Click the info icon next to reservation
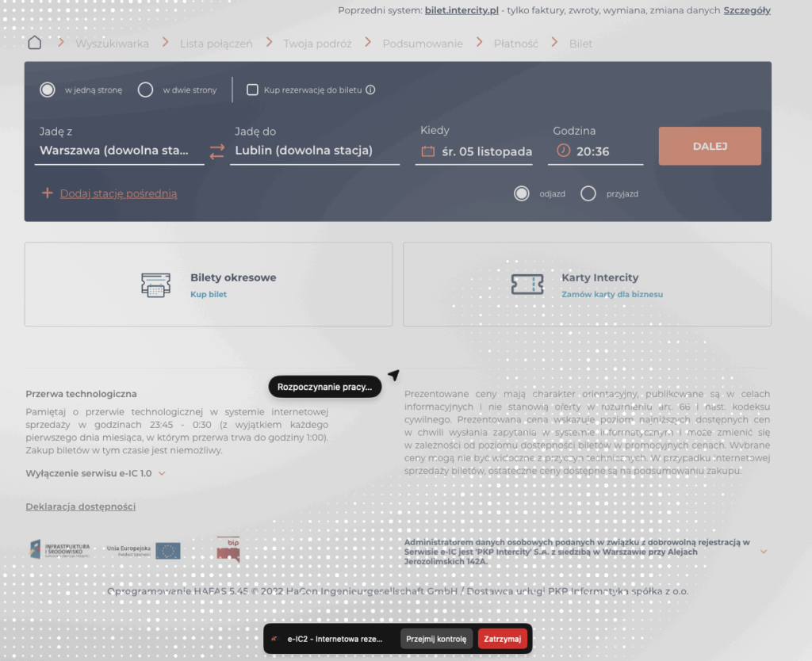 [370, 90]
